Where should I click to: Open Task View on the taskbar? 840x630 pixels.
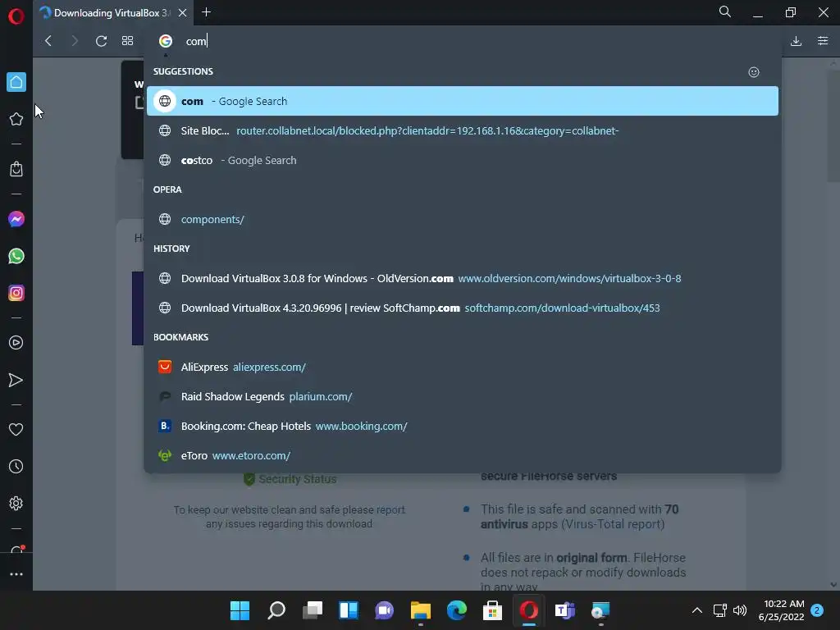tap(313, 610)
